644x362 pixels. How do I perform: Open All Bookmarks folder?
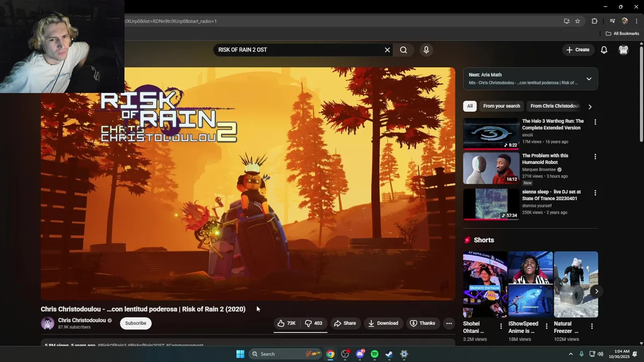point(622,34)
